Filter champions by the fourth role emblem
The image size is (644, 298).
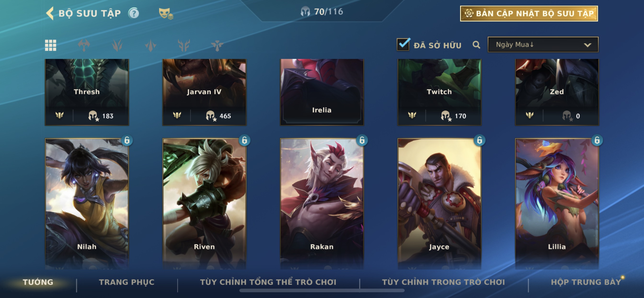pos(184,45)
